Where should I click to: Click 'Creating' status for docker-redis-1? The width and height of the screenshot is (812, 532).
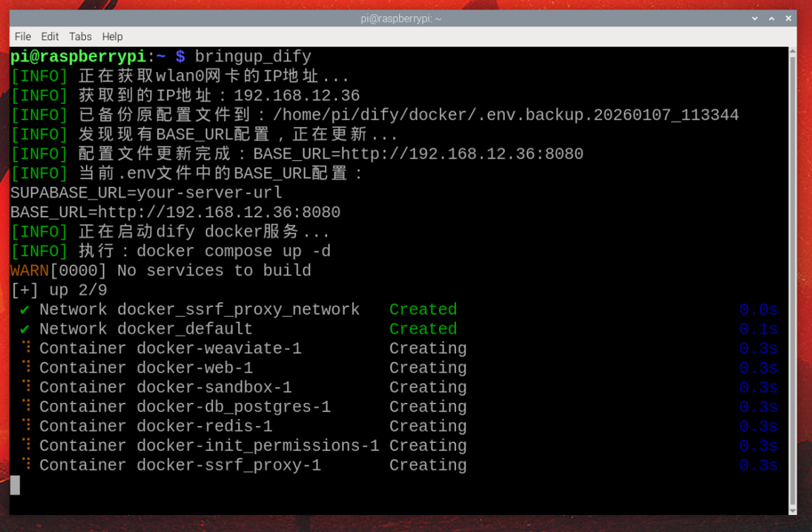click(x=428, y=427)
